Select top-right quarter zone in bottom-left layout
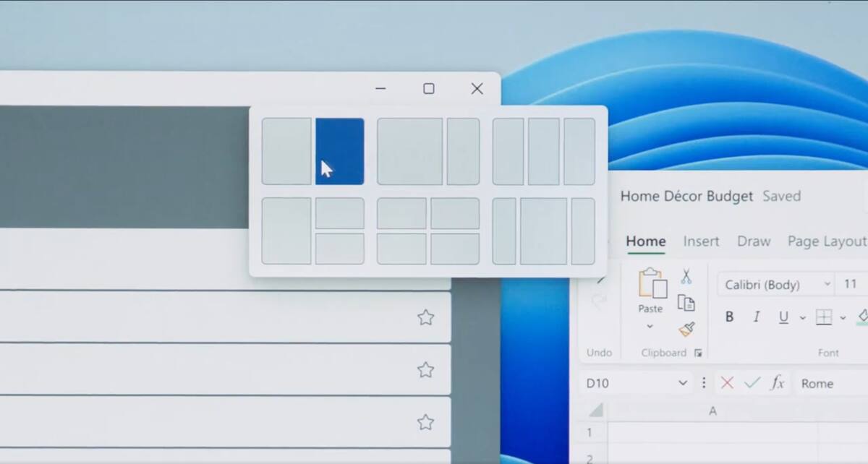Viewport: 868px width, 464px height. click(x=340, y=213)
